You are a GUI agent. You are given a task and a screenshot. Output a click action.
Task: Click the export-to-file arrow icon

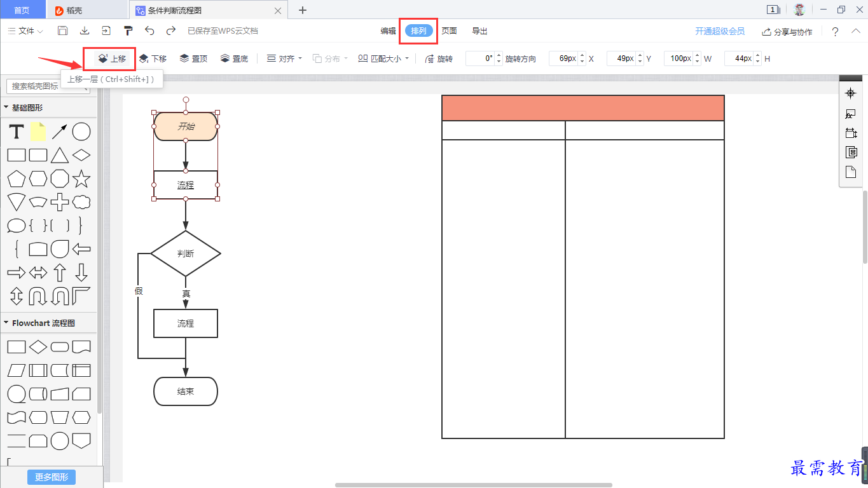(106, 30)
